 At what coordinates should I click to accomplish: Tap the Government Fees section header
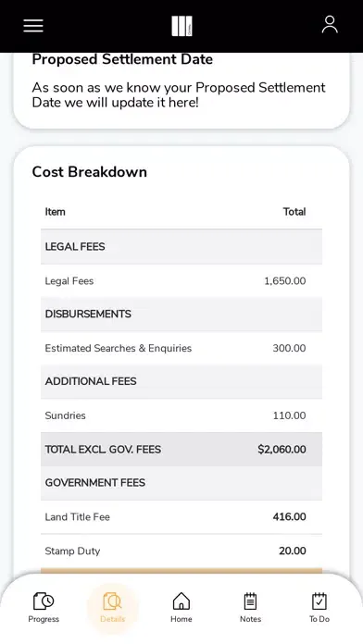coord(181,483)
